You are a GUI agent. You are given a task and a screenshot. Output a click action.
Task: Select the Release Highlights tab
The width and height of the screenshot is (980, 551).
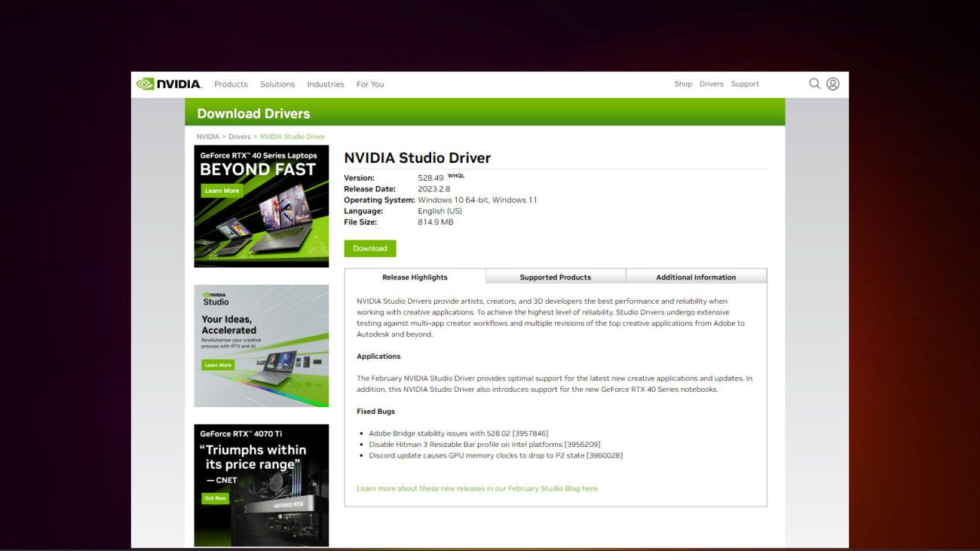point(416,277)
